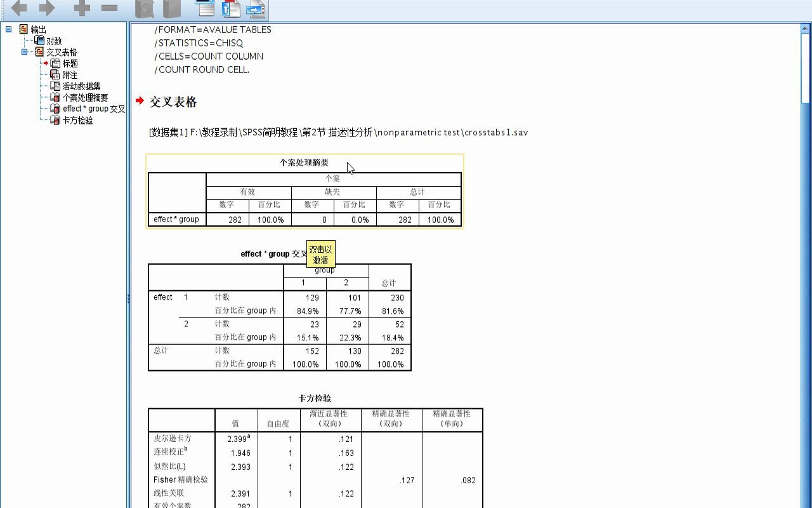Screen dimensions: 812x508
Task: Click the Insert Heading toolbar icon
Action: [205, 8]
